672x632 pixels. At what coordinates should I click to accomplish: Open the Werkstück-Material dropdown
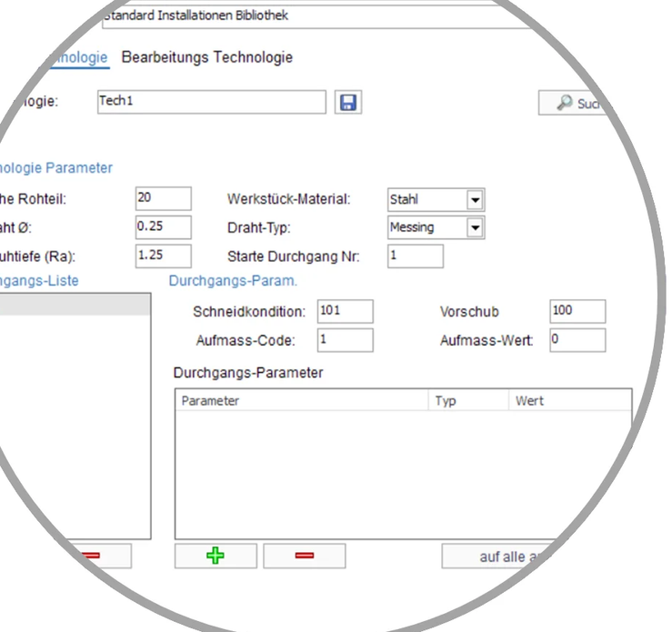coord(475,200)
